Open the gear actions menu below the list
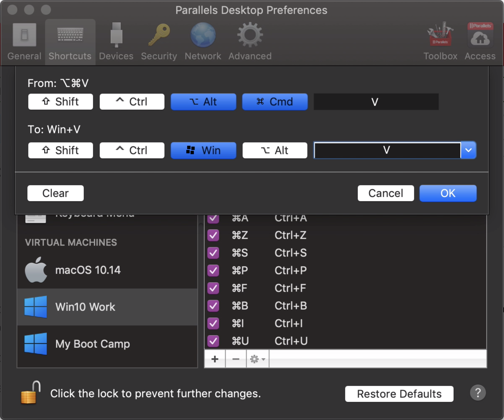Screen dimensions: 504x420 (258, 359)
